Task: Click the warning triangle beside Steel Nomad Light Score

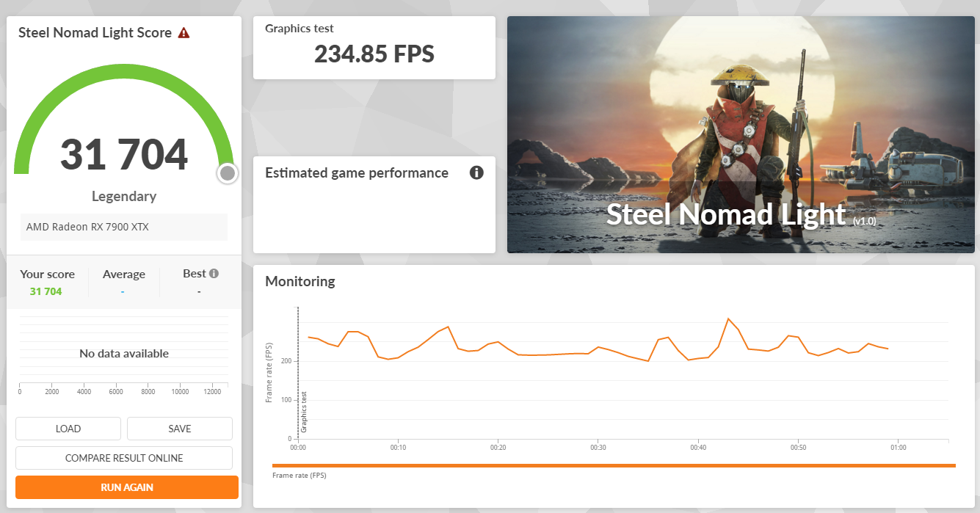Action: [x=185, y=32]
